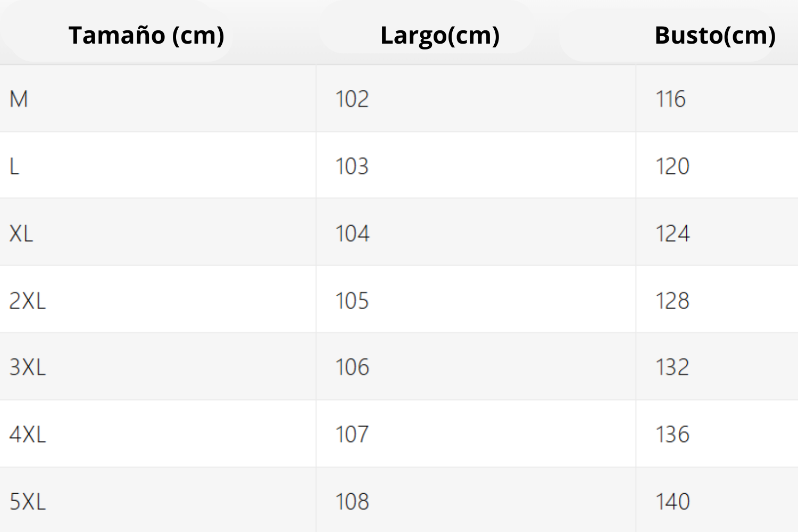
Task: Select the Largo(cm) column header
Action: (x=440, y=35)
